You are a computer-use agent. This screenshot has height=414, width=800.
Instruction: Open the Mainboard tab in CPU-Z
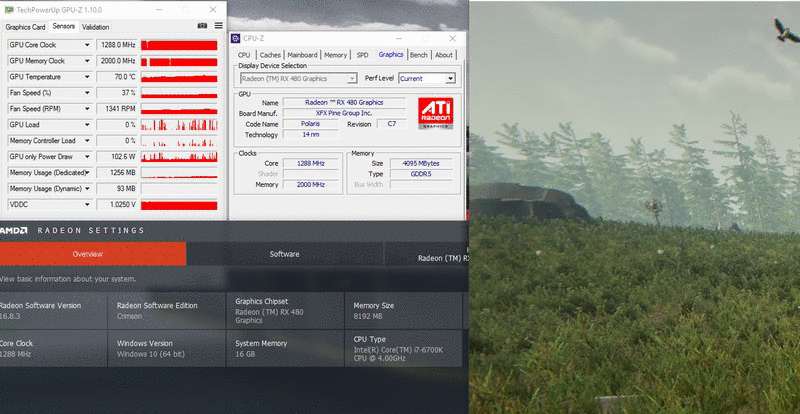click(x=303, y=55)
